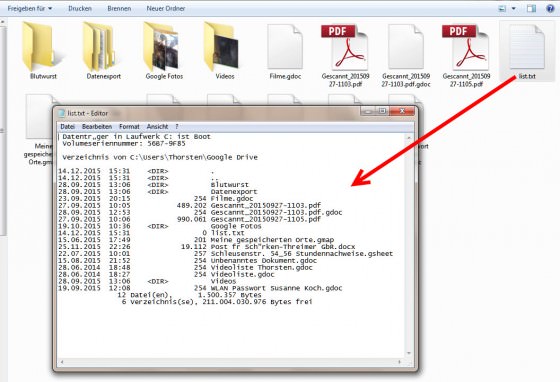Click the 'Verzeichnis von C:\Users\Thorsten\Google Drive' line
This screenshot has height=382, width=560.
pos(160,157)
